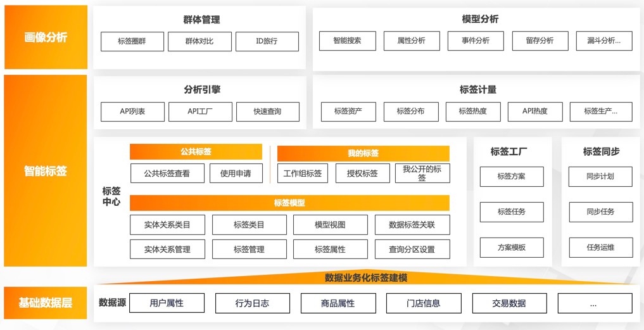Click the 标签计量 section title

(478, 89)
